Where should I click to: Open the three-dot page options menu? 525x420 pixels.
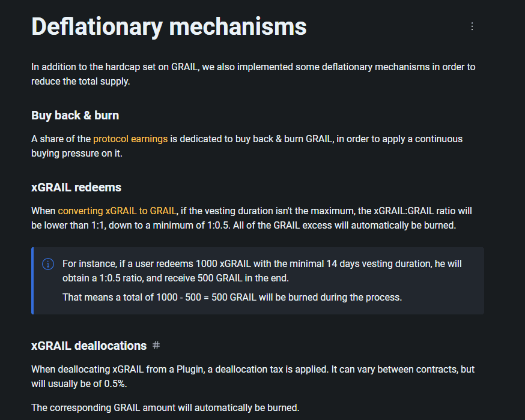[472, 26]
